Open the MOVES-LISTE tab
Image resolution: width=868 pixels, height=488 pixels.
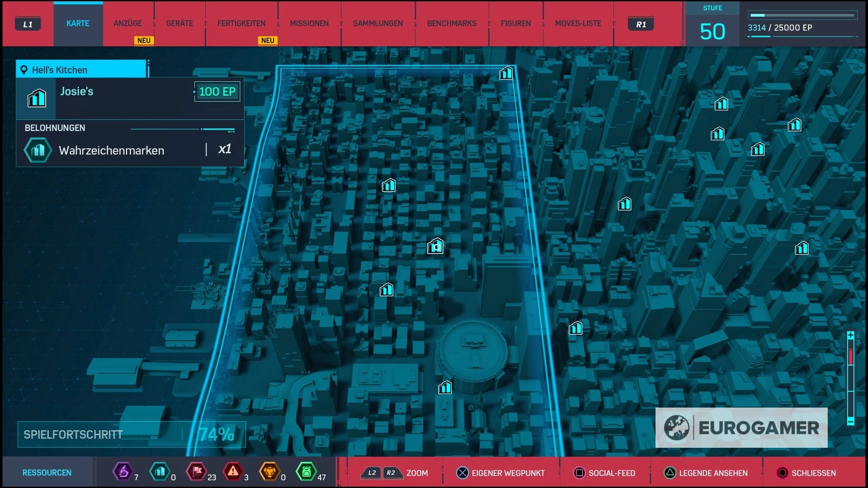578,23
